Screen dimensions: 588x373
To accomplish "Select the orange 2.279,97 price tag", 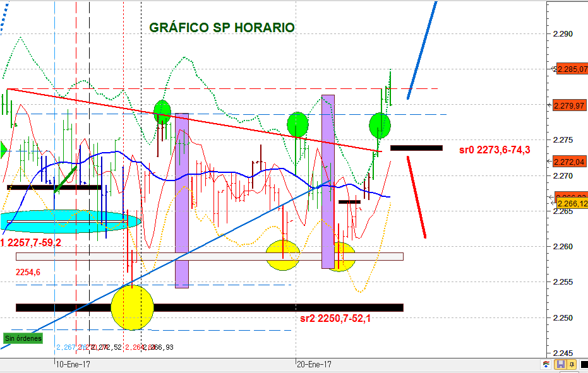I will (570, 105).
